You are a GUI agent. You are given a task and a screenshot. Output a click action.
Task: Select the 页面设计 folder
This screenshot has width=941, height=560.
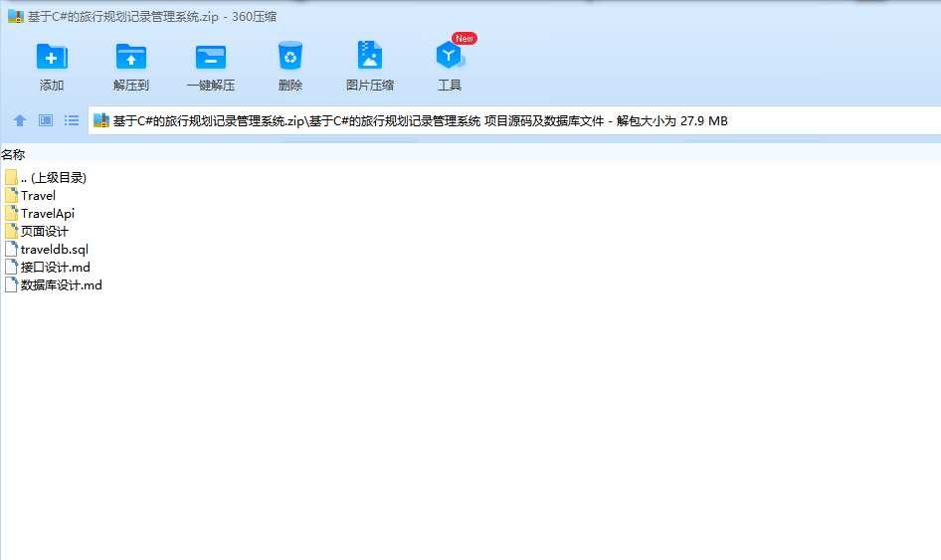pos(37,231)
